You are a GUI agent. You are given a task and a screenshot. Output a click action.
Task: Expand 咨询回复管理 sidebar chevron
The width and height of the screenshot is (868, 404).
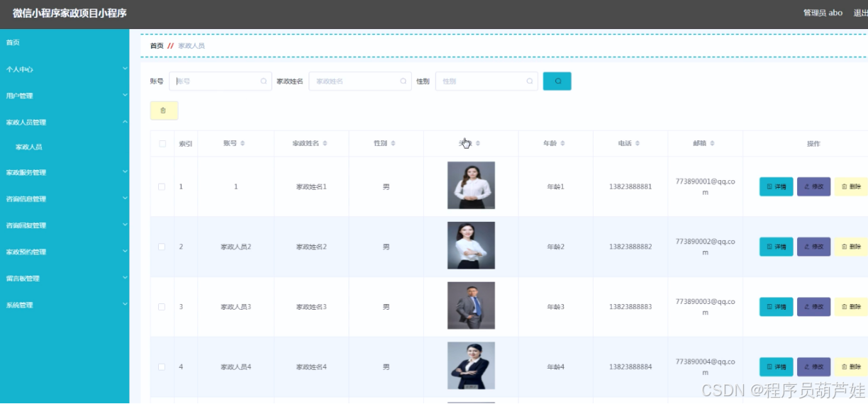(x=125, y=225)
